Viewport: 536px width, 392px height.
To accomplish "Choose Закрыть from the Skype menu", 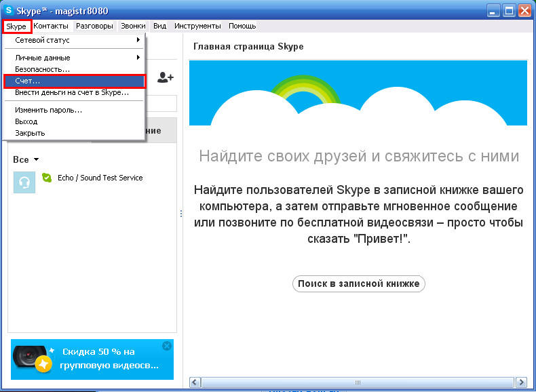I will click(75, 134).
